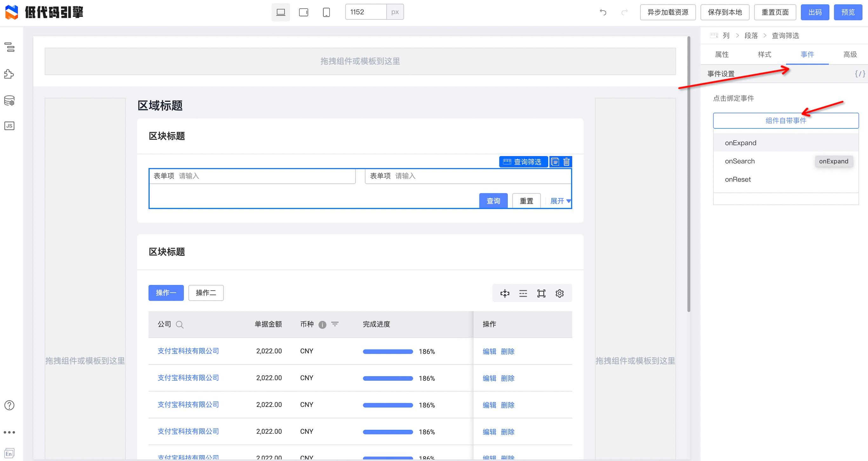Click the table fullscreen icon

pos(541,293)
